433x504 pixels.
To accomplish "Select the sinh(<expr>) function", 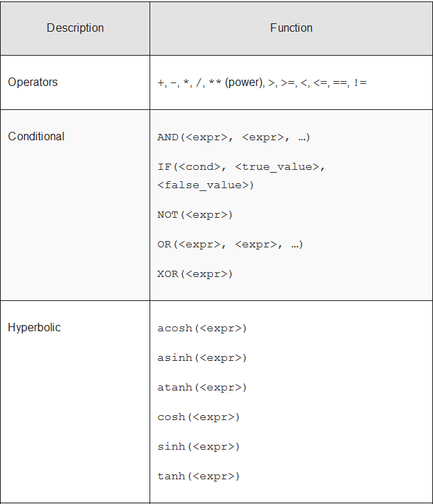I will 198,447.
